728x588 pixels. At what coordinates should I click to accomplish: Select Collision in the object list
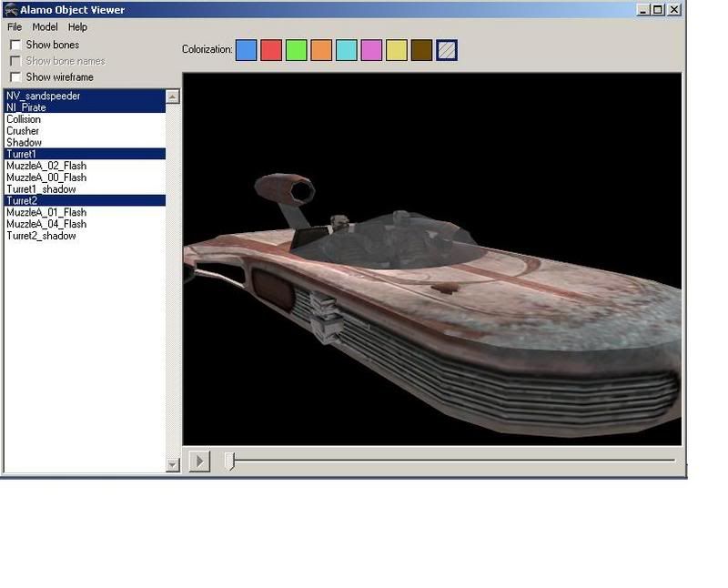(24, 119)
